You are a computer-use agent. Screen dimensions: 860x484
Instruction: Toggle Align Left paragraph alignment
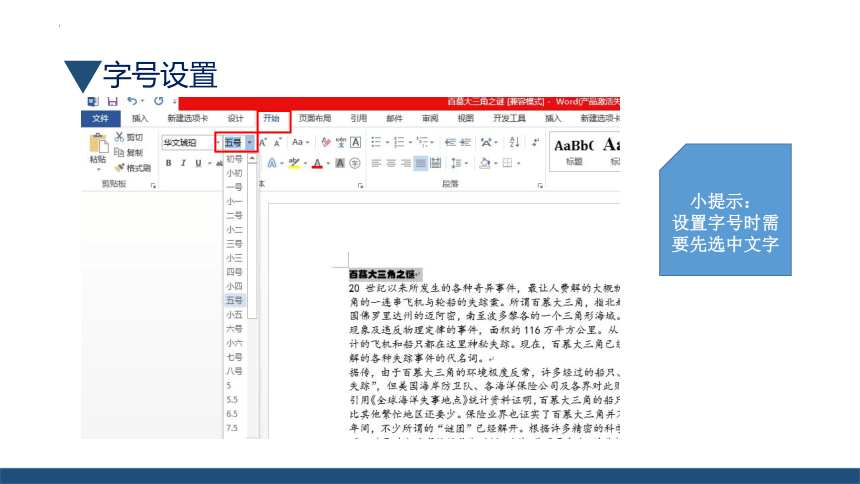pyautogui.click(x=376, y=163)
